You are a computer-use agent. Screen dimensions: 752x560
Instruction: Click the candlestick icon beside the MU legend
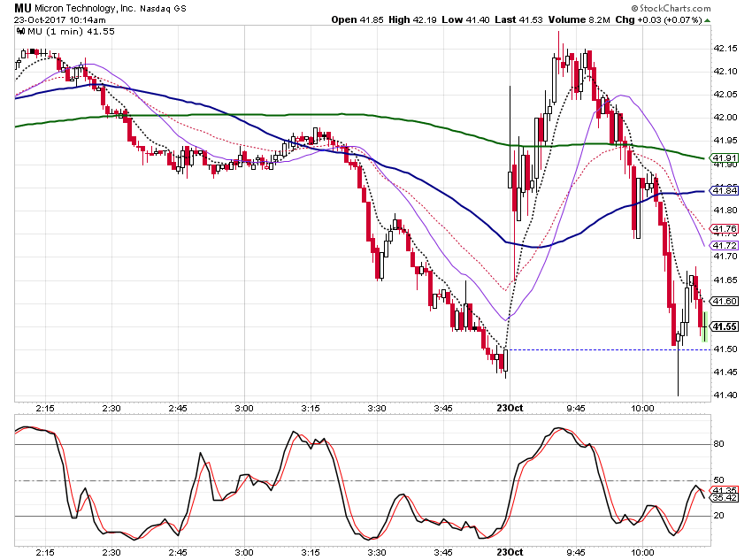tap(20, 32)
